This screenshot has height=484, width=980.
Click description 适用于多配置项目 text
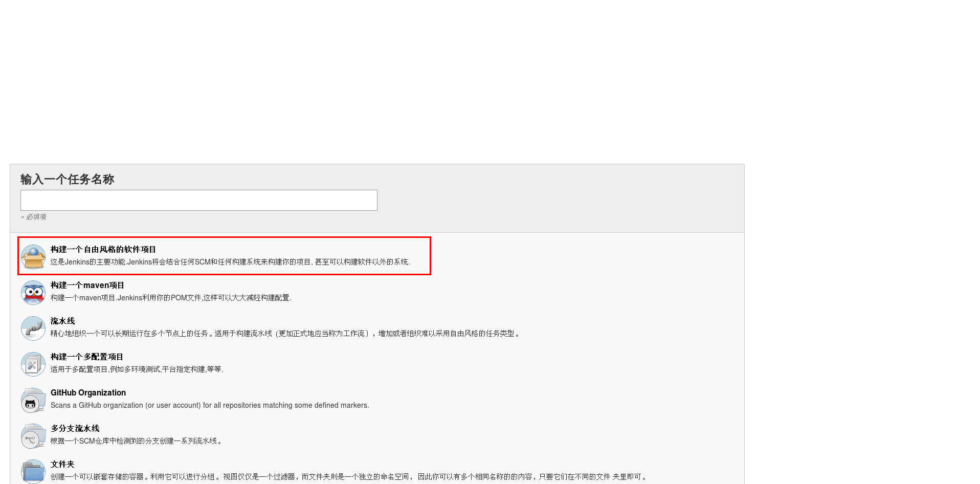pyautogui.click(x=137, y=369)
